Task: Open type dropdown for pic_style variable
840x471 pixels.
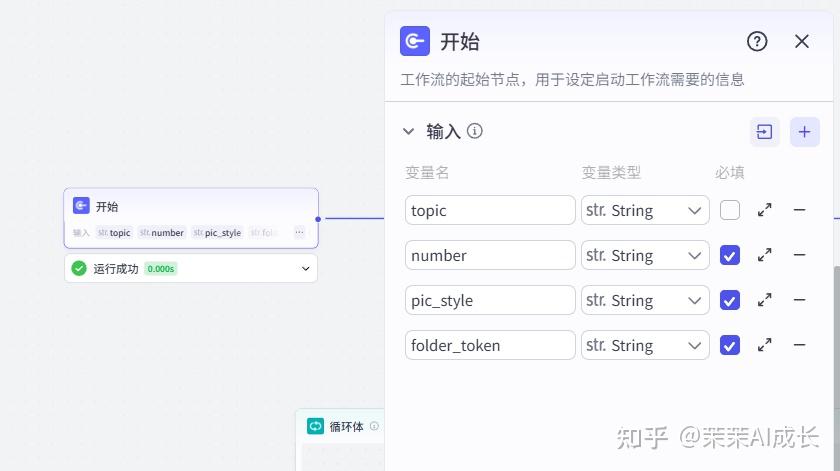Action: 645,300
